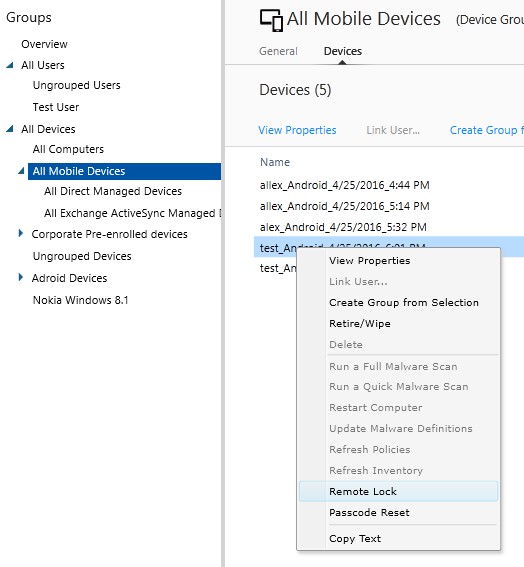Collapse the All Users tree node

click(x=10, y=65)
